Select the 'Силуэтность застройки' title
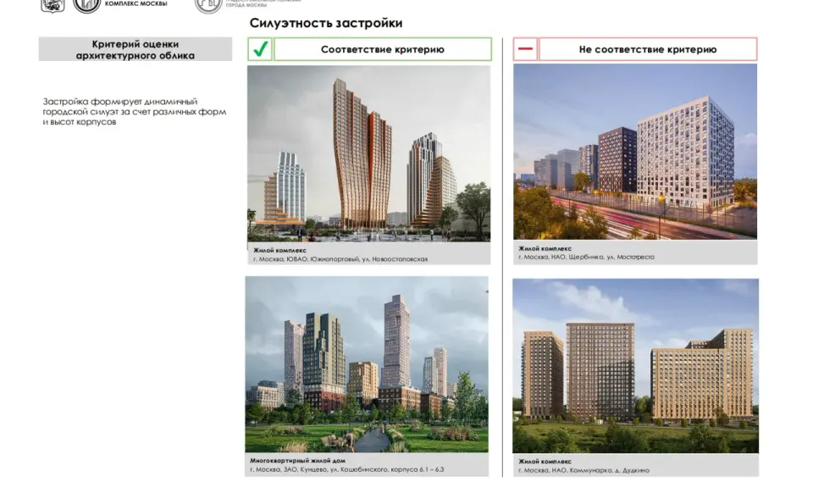813x504 pixels. pos(325,23)
